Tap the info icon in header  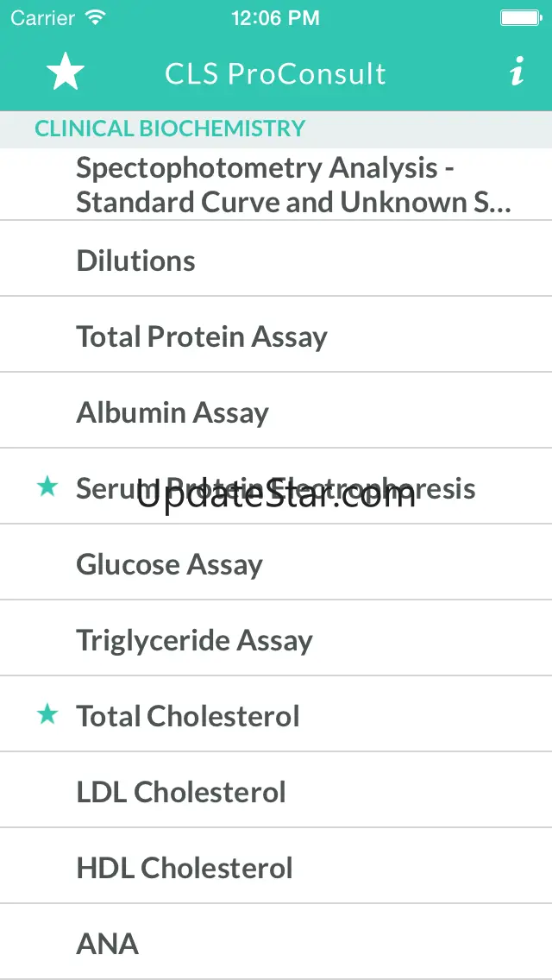tap(517, 72)
